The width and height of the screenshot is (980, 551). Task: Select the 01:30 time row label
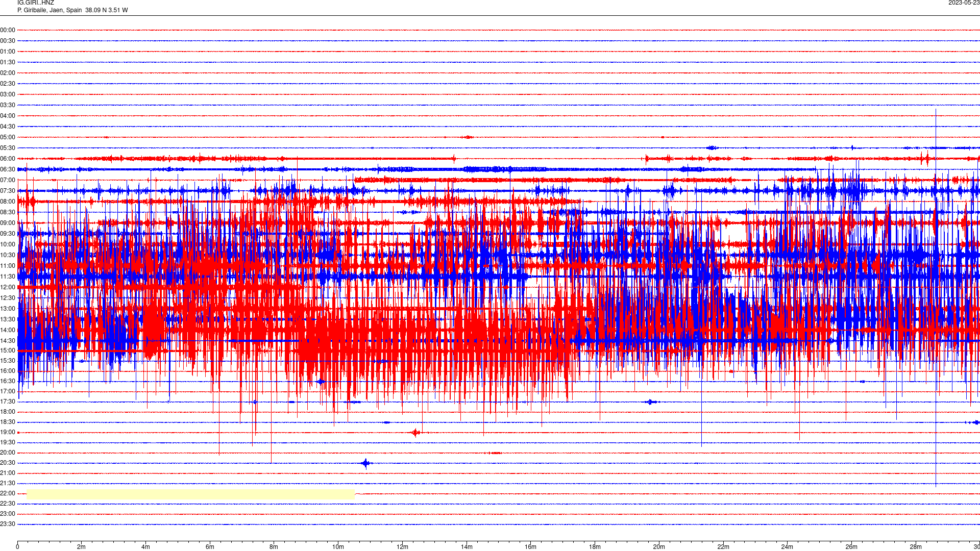[8, 62]
